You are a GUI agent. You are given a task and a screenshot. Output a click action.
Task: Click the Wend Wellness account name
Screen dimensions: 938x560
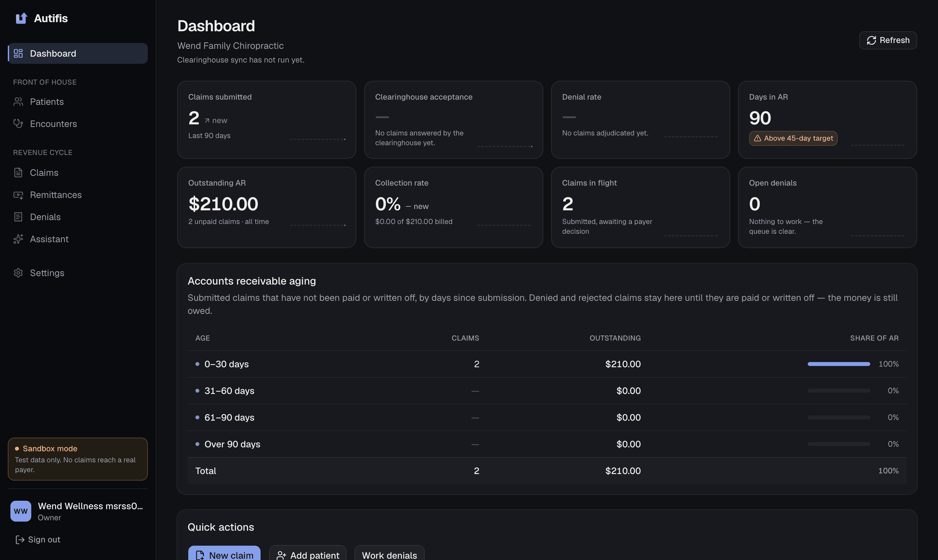[x=90, y=506]
